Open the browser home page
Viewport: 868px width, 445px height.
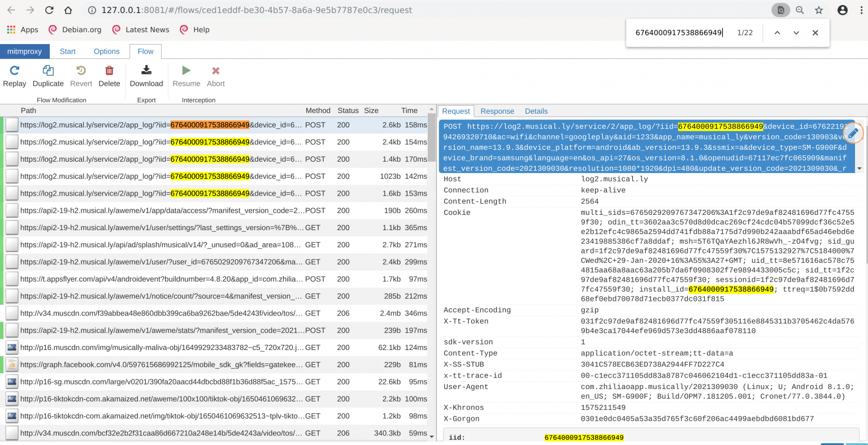pos(68,10)
